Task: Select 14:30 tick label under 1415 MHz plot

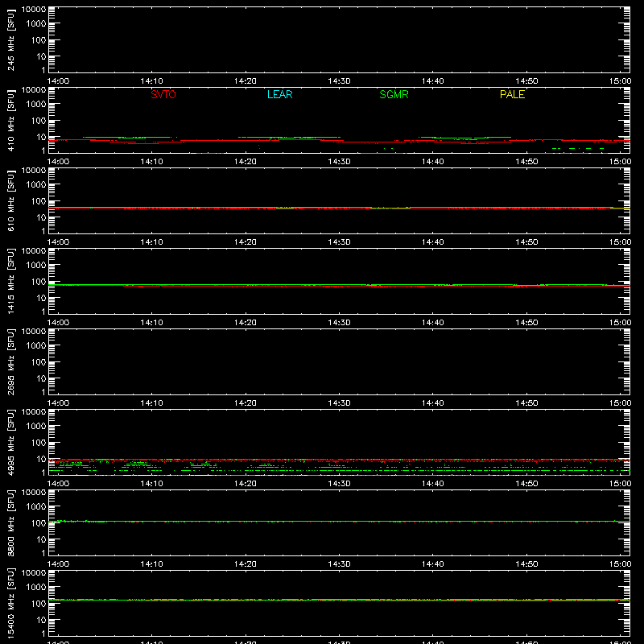Action: (x=339, y=323)
